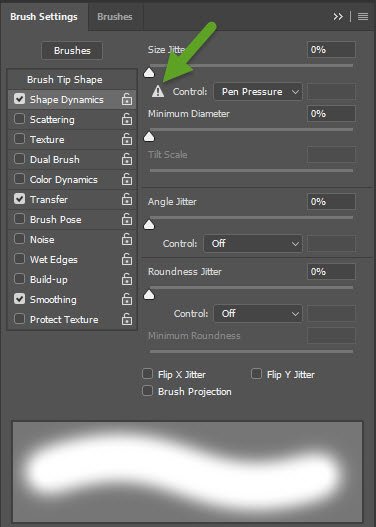Click the Brushes button

pyautogui.click(x=72, y=50)
